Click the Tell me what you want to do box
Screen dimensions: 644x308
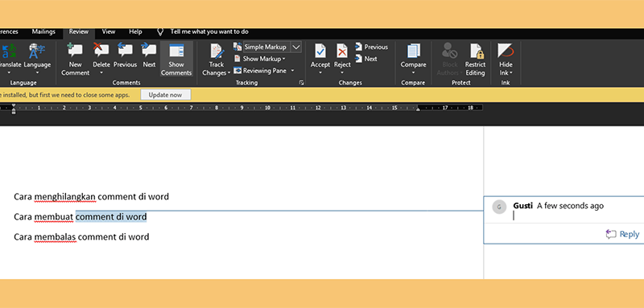click(209, 32)
